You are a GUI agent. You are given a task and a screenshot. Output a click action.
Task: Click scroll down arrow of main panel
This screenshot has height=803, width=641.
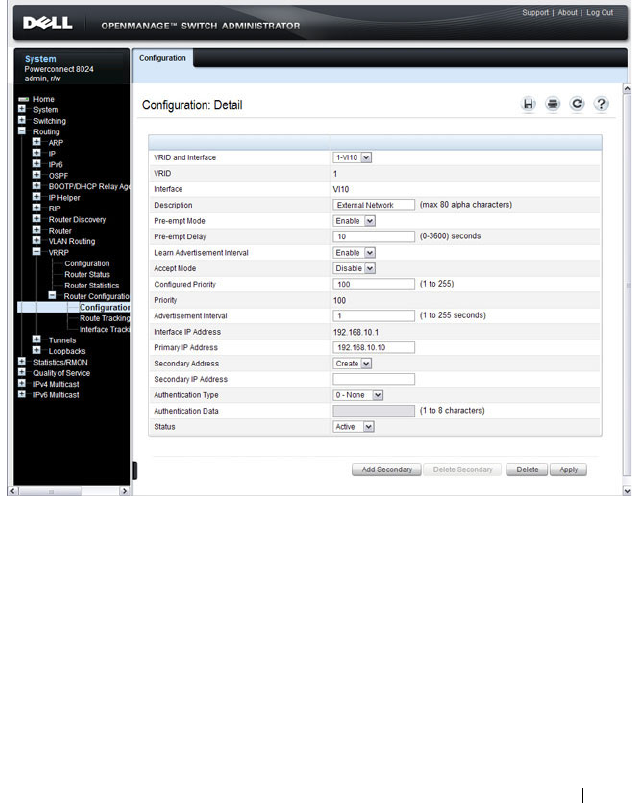tap(627, 491)
